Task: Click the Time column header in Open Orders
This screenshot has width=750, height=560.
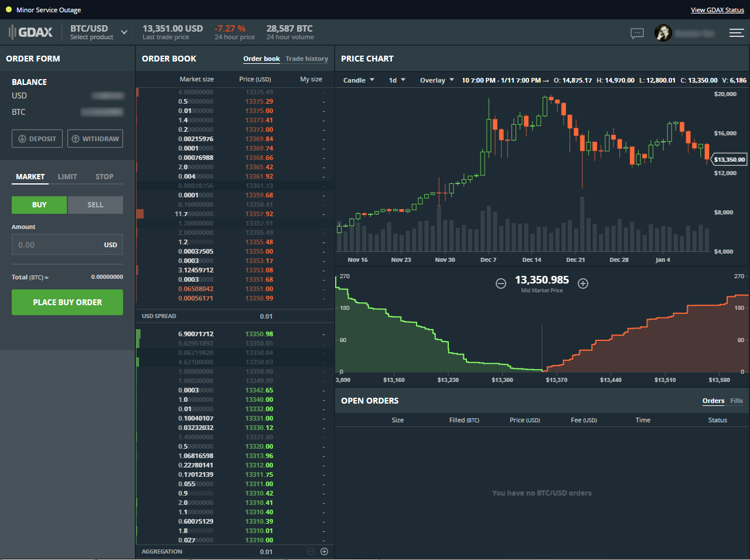Action: click(643, 420)
